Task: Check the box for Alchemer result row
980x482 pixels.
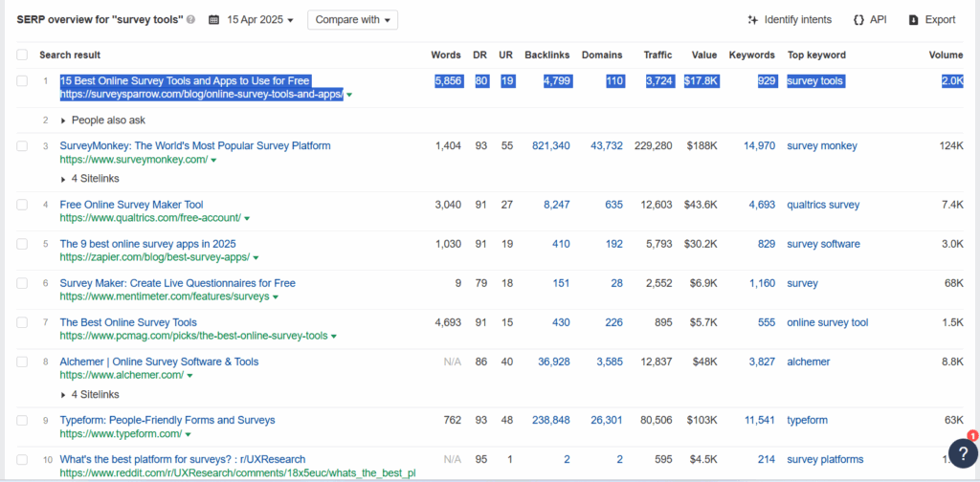Action: tap(23, 361)
